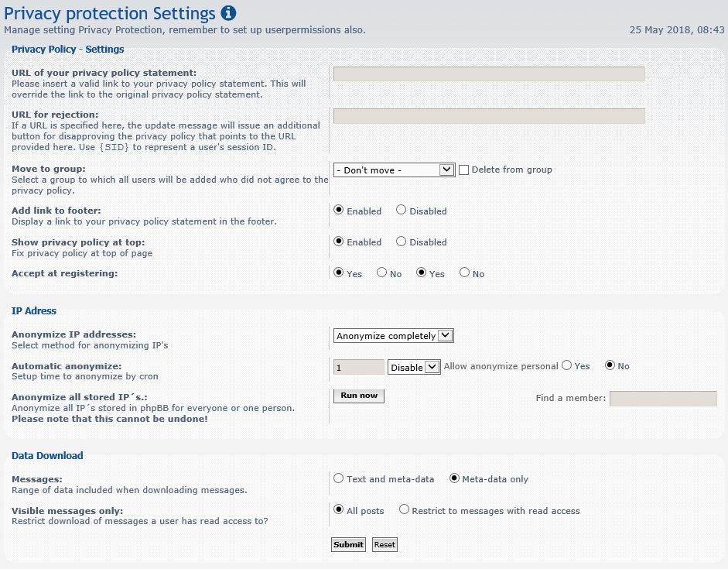This screenshot has height=569, width=728.
Task: Focus the privacy policy statement URL field
Action: click(x=489, y=74)
